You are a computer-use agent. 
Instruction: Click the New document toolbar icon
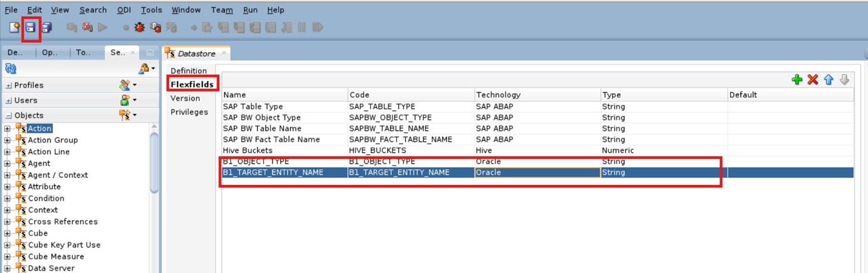(14, 27)
